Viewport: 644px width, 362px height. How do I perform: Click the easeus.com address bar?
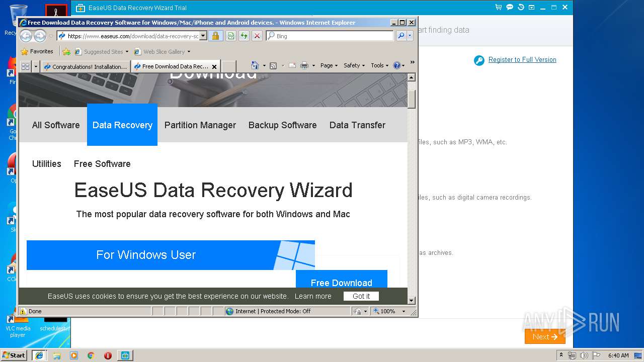(132, 36)
